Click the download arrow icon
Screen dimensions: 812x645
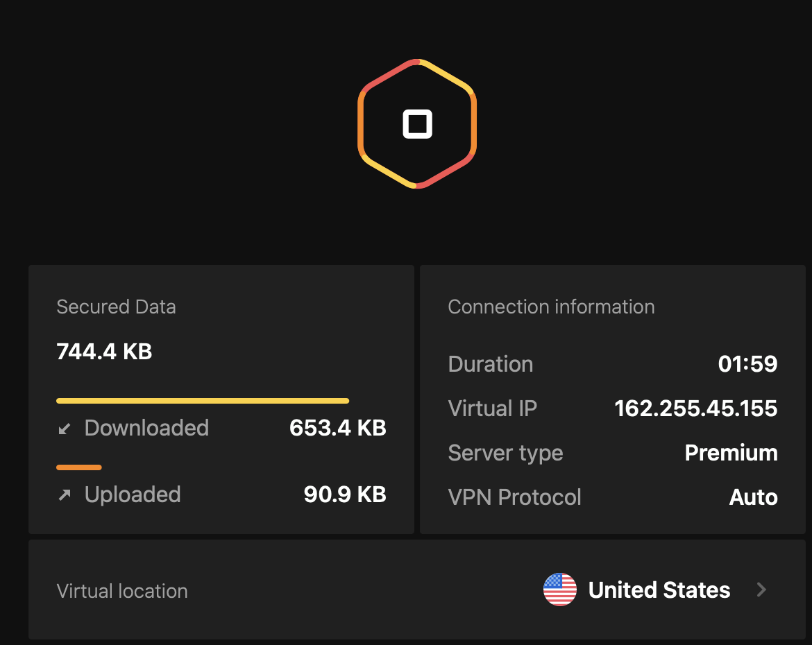pos(65,429)
